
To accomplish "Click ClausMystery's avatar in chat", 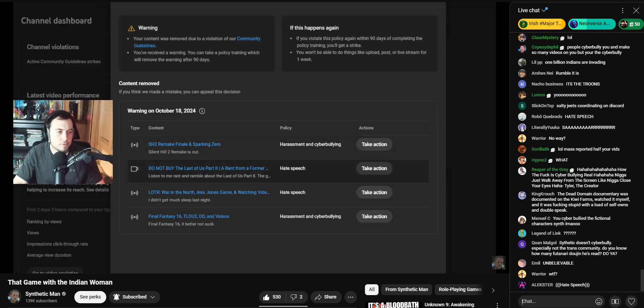I will pos(522,38).
